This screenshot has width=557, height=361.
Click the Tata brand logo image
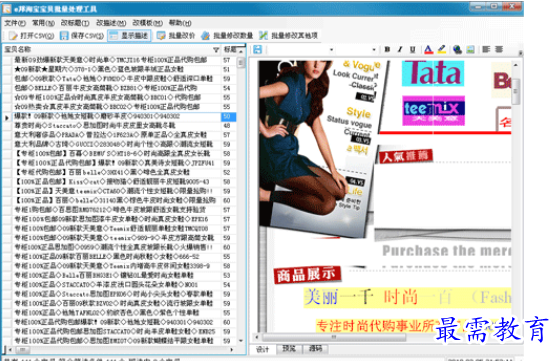point(433,73)
